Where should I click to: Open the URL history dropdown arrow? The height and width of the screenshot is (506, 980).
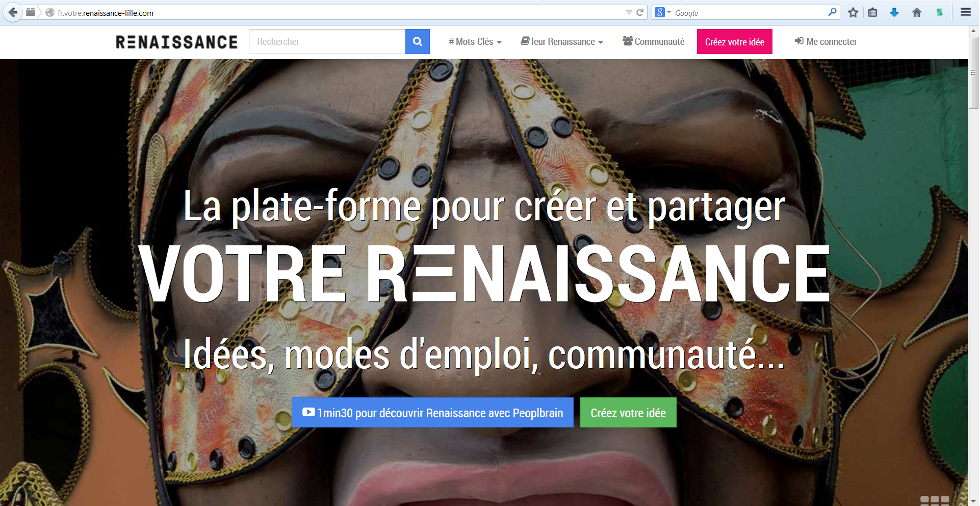pyautogui.click(x=629, y=13)
